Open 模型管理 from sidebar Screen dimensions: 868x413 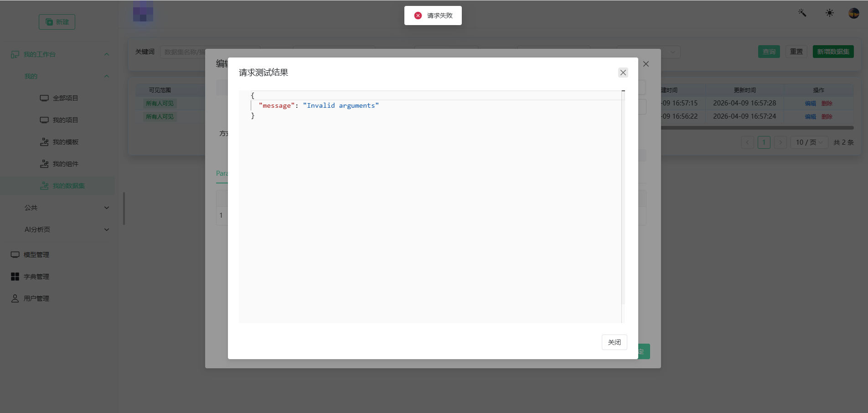pyautogui.click(x=30, y=255)
